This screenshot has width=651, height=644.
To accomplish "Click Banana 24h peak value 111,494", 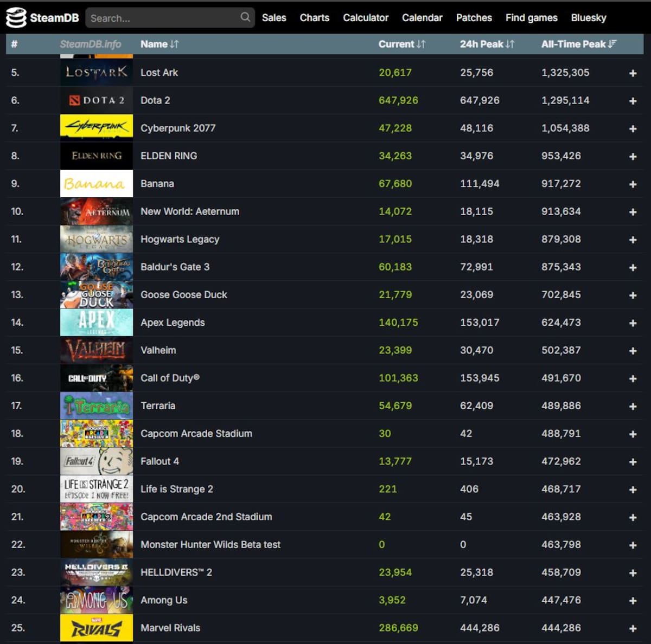I will [480, 184].
